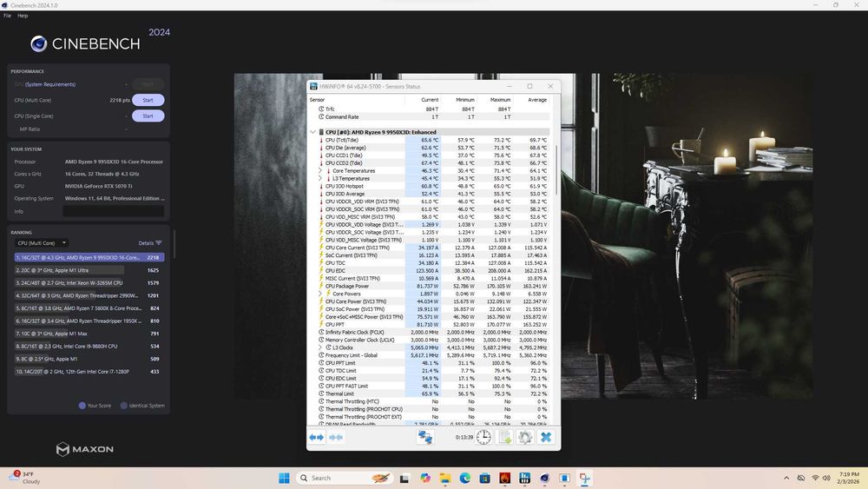Expand the L3 Temperatures sensor group
This screenshot has height=489, width=868.
click(320, 178)
